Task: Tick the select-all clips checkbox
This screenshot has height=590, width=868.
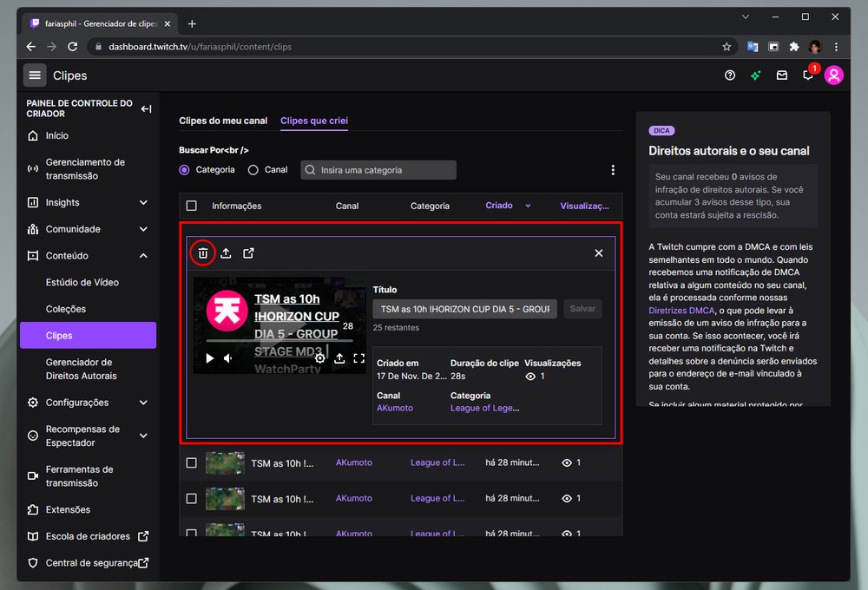Action: 192,206
